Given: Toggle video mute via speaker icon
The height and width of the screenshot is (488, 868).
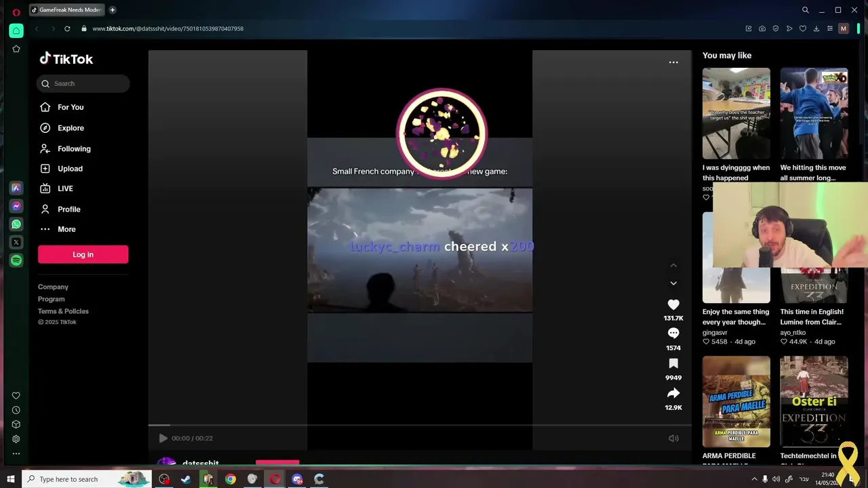Looking at the screenshot, I should tap(673, 439).
